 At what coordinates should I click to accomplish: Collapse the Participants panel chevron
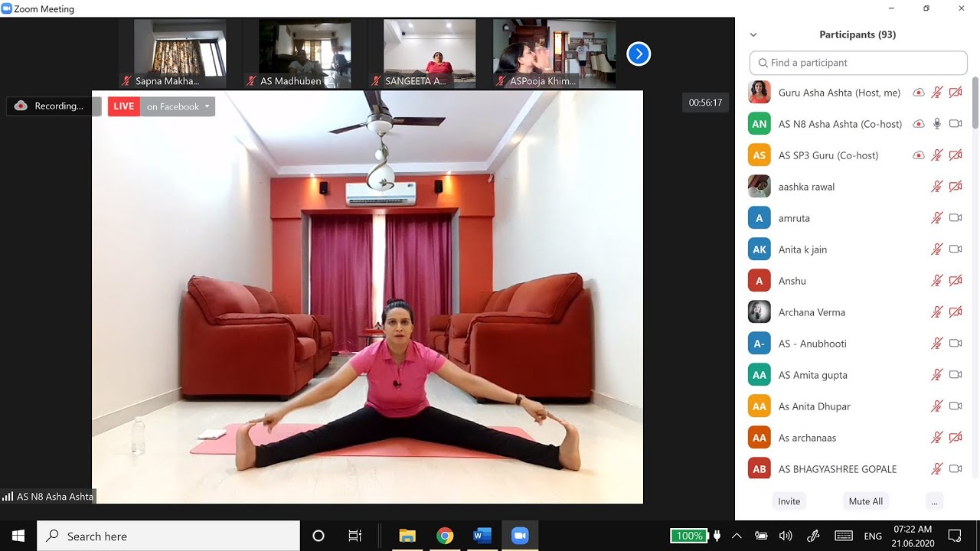(753, 35)
